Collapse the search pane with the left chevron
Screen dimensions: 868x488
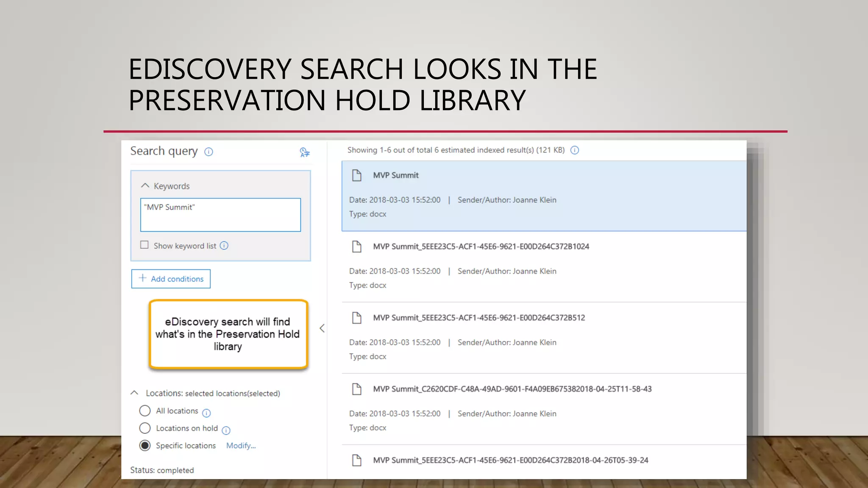[x=322, y=328]
